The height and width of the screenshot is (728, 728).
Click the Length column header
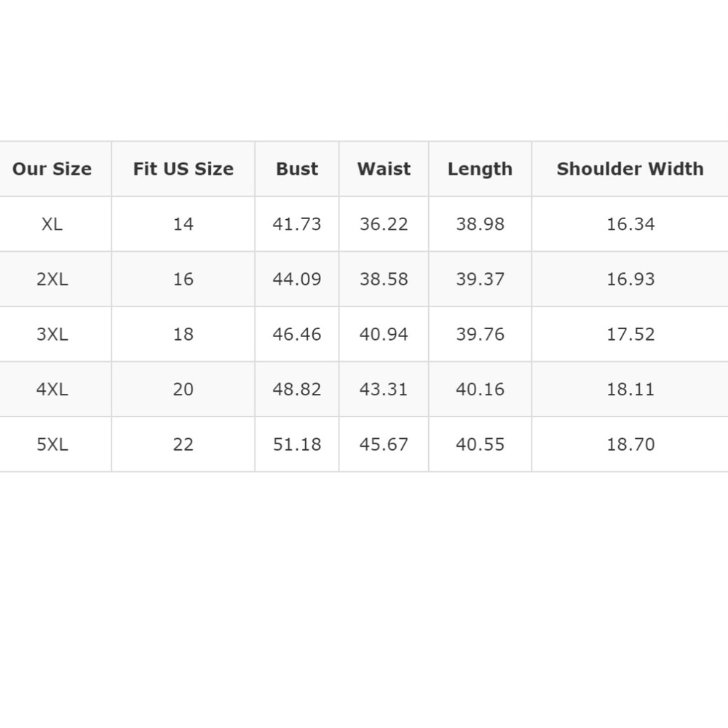pyautogui.click(x=480, y=169)
